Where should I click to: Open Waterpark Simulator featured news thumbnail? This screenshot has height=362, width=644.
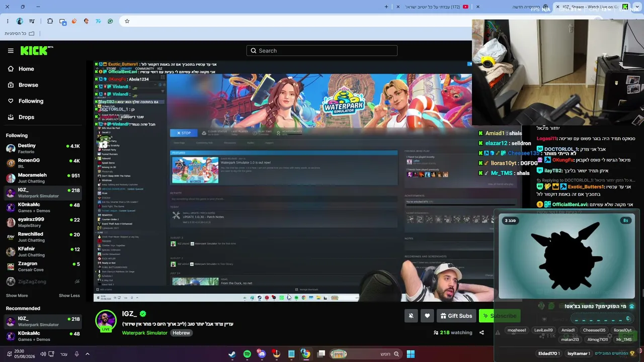[x=195, y=170]
